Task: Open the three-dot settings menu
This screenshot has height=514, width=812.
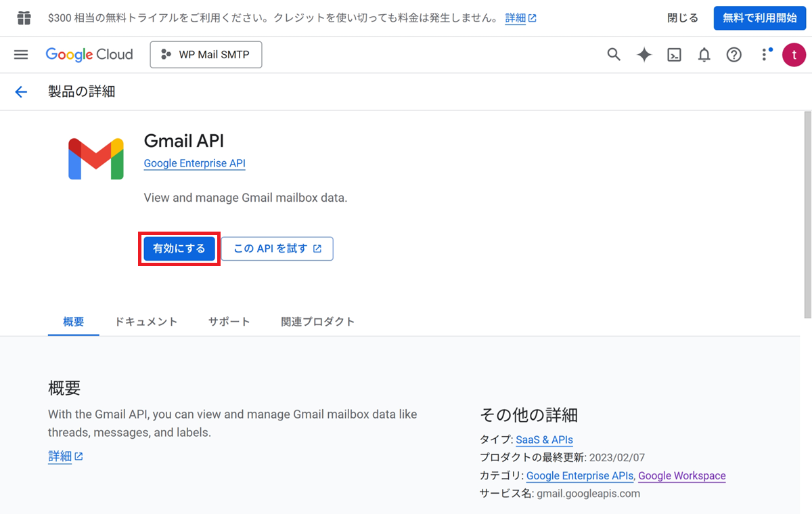Action: (x=765, y=55)
